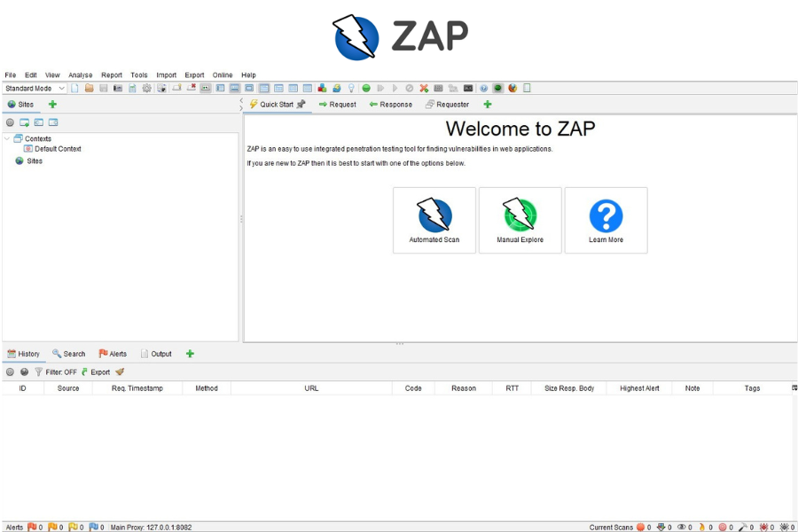
Task: Click the colored blocks Add-ons toolbar icon
Action: coord(322,88)
